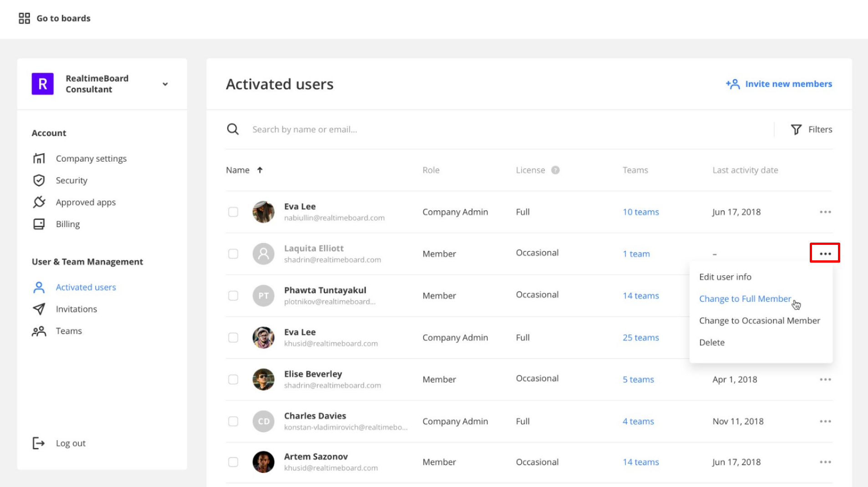
Task: Click the Go to boards grid icon
Action: 24,18
